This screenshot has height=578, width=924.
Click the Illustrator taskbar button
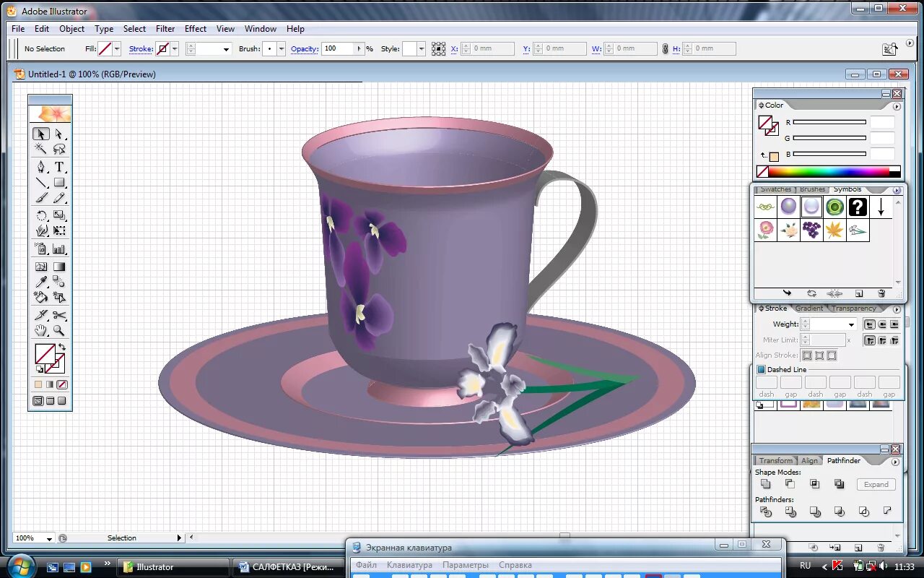pos(174,567)
